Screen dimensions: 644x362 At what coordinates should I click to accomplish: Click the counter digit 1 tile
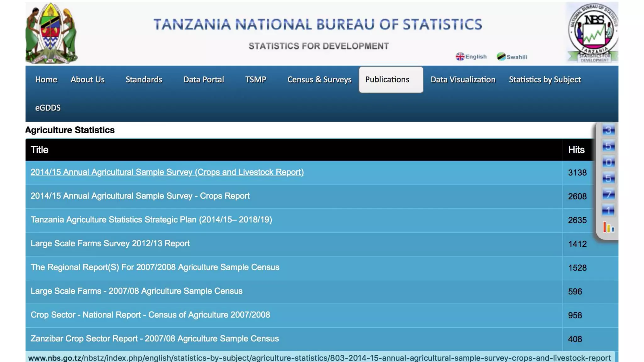point(608,211)
